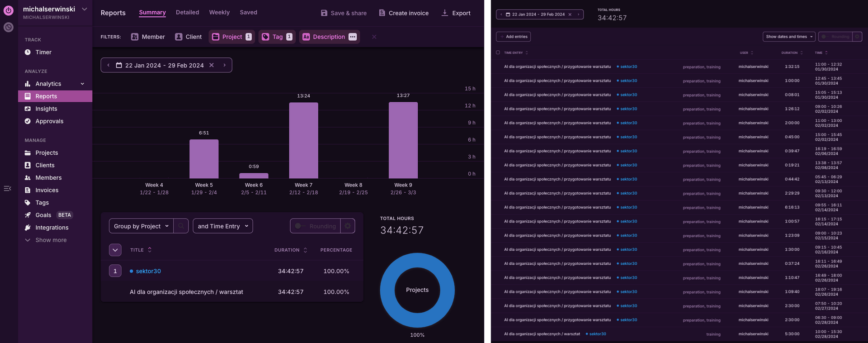Open Integrations from the sidebar
The height and width of the screenshot is (343, 868).
coord(52,228)
